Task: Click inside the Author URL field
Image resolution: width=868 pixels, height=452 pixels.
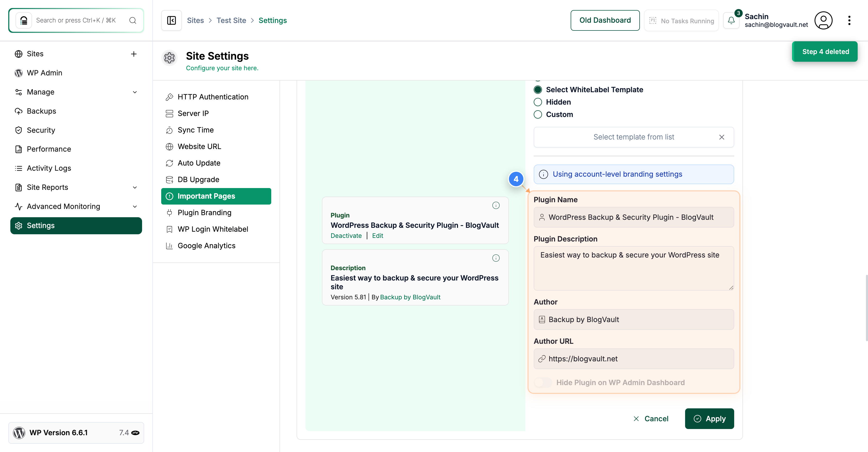Action: coord(633,358)
